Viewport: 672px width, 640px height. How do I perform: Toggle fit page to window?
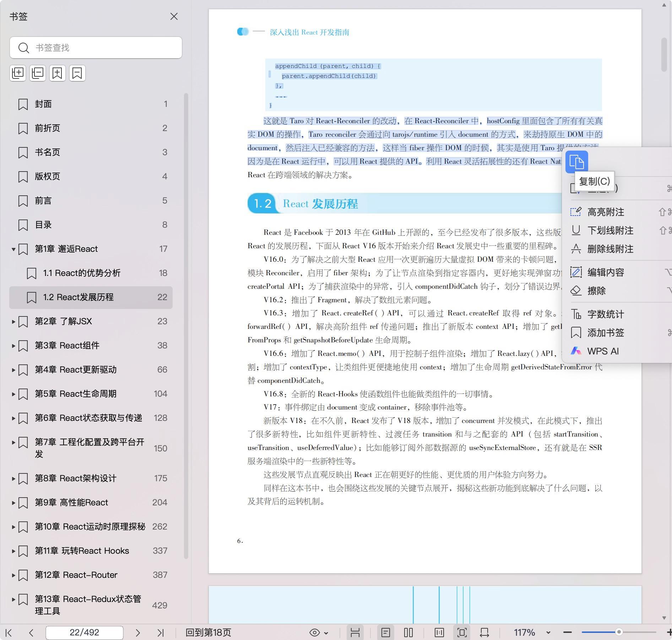coord(462,633)
